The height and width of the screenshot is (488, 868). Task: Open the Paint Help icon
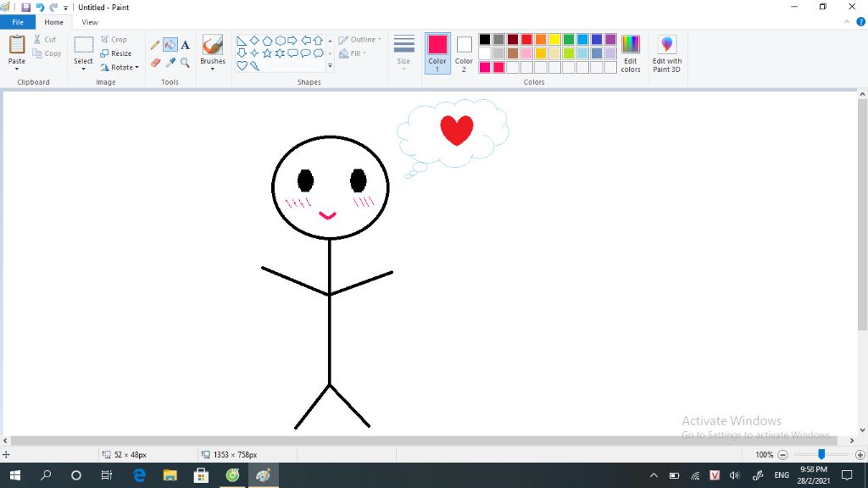click(861, 22)
